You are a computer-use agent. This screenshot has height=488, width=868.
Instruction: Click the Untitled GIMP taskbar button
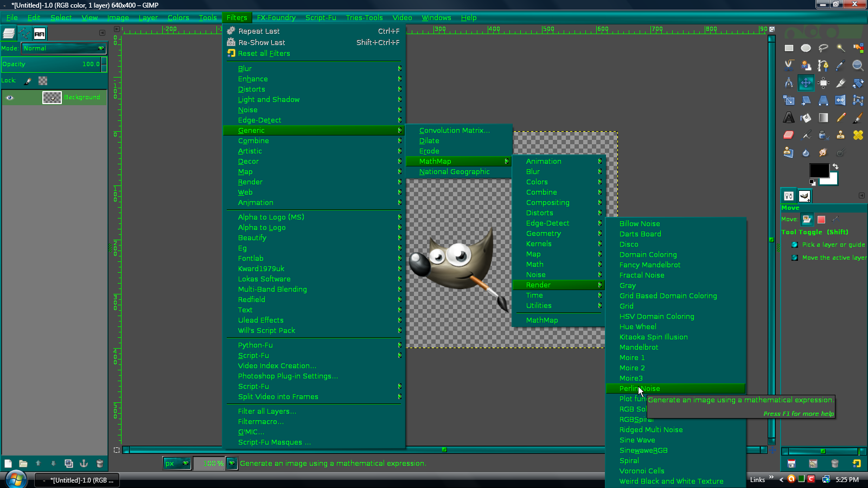click(x=77, y=480)
